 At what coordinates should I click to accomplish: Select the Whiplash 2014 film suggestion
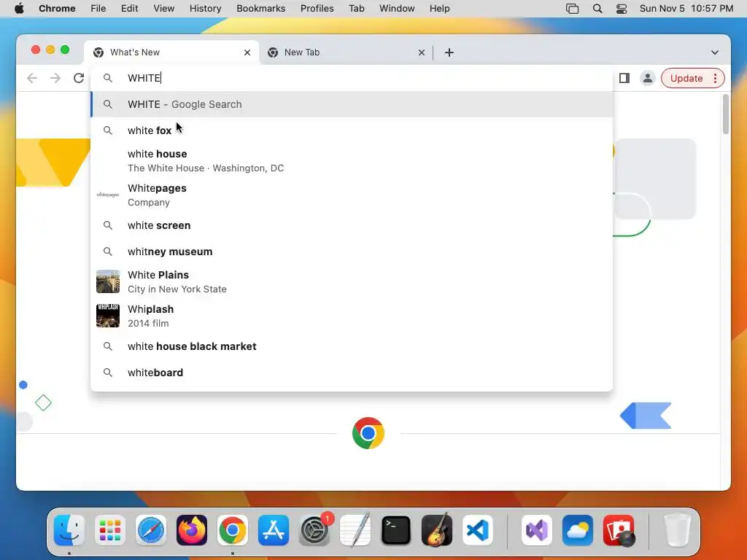pyautogui.click(x=352, y=316)
